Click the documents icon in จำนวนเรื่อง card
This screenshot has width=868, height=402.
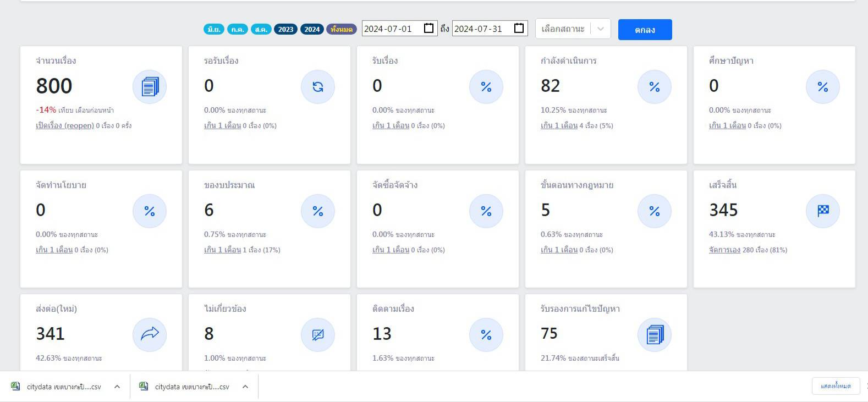point(150,87)
